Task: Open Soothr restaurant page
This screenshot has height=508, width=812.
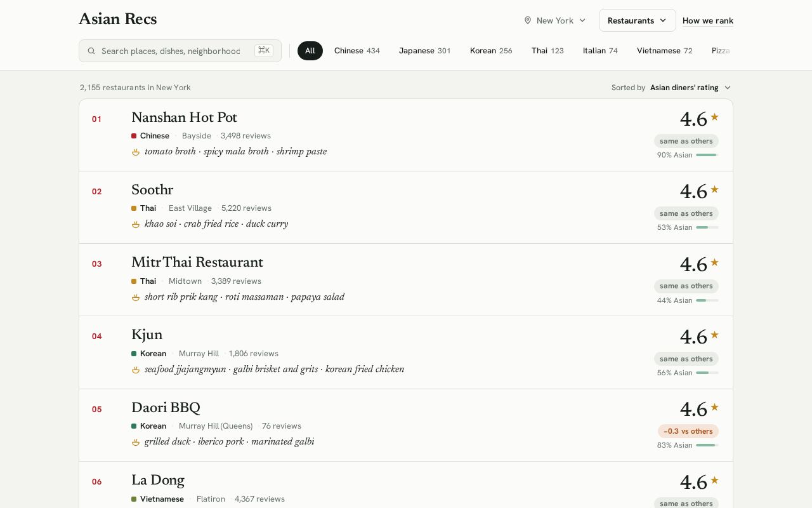Action: pyautogui.click(x=152, y=190)
